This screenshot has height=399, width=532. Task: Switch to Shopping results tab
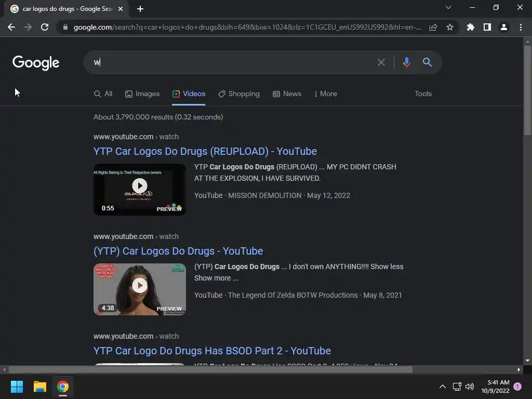[239, 94]
